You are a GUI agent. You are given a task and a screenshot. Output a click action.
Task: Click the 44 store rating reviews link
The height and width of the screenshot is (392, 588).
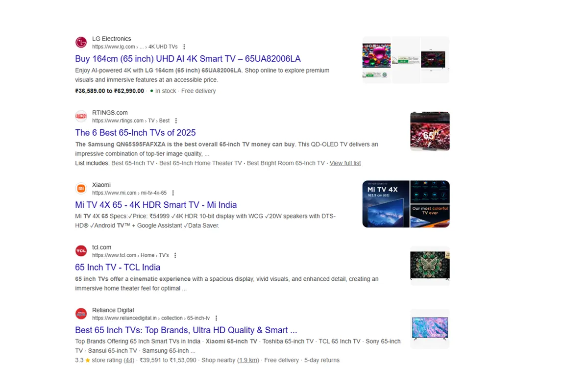point(129,360)
